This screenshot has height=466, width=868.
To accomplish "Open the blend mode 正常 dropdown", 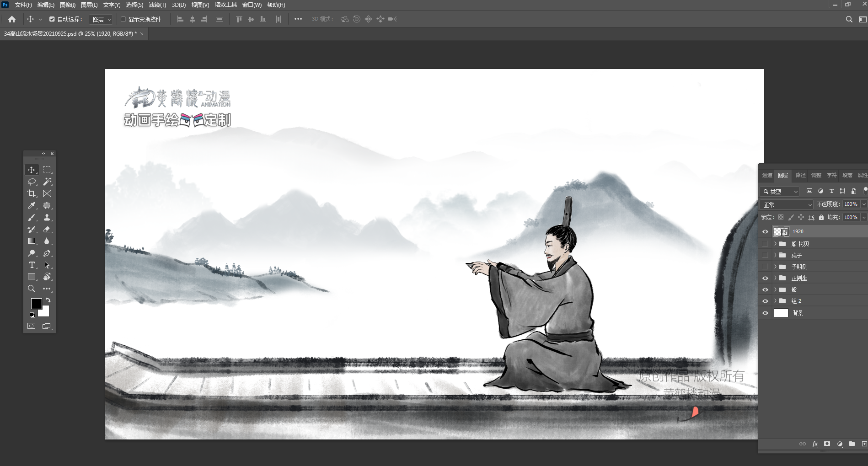I will point(787,204).
